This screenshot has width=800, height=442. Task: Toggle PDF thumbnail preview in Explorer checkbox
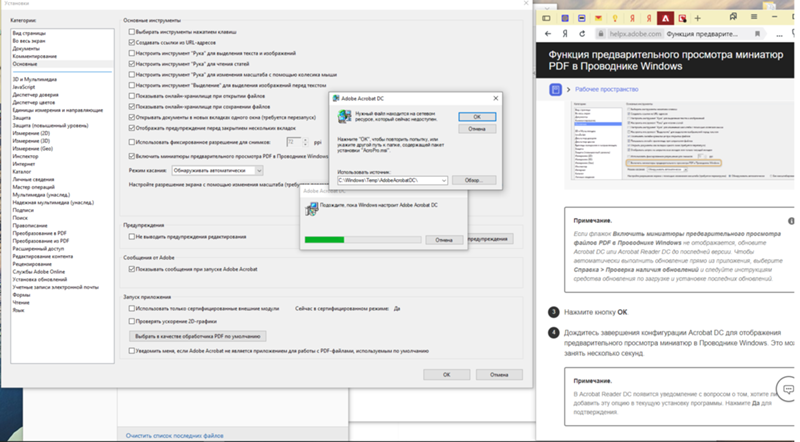(x=132, y=156)
